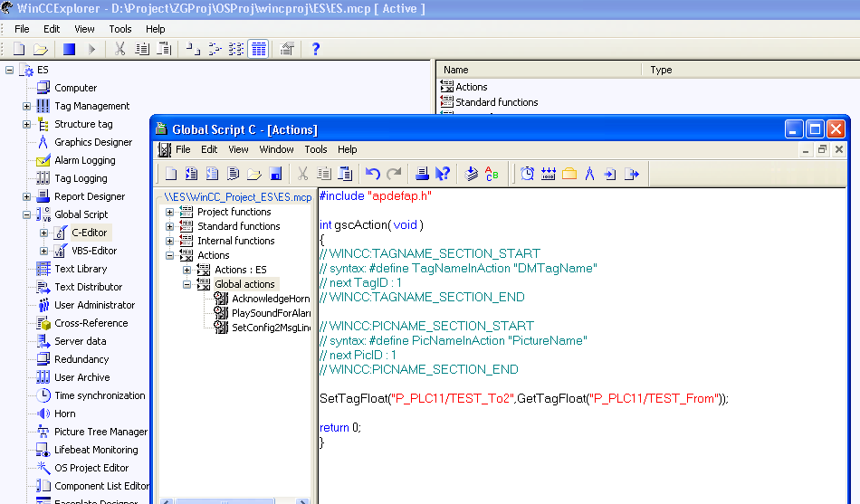Select Details view button in WinCCExplorer

coord(258,50)
